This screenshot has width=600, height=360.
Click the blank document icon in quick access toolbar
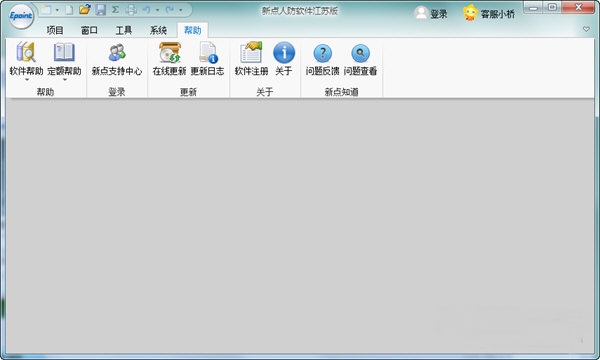pyautogui.click(x=69, y=10)
